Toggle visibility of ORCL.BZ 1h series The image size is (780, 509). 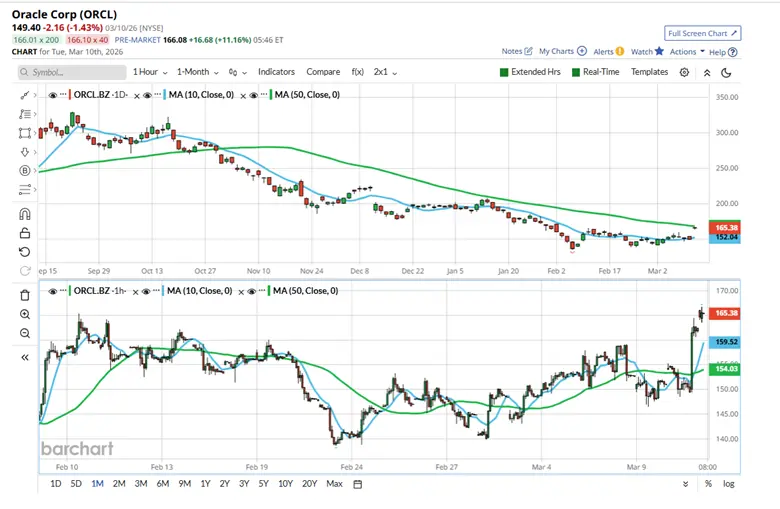52,291
